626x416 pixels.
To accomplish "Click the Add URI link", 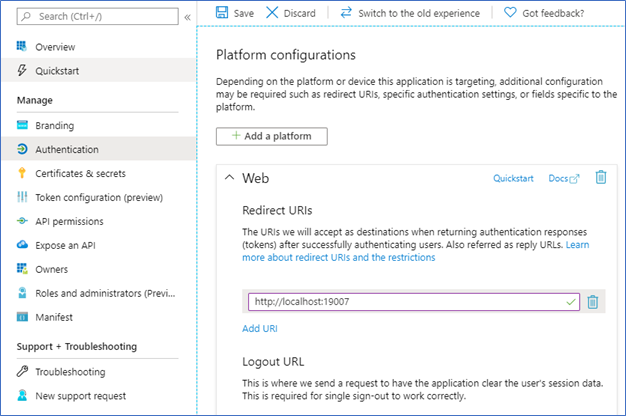I will coord(260,328).
